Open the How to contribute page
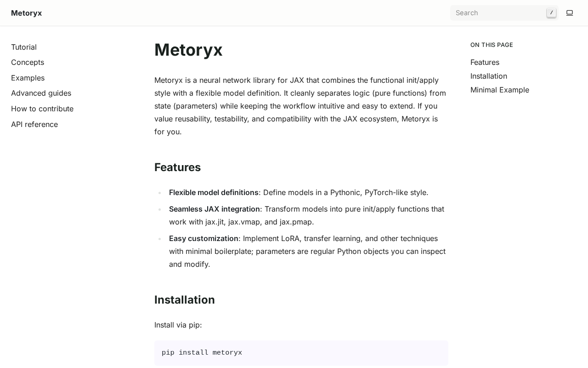Viewport: 588px width, 368px height. (x=42, y=109)
